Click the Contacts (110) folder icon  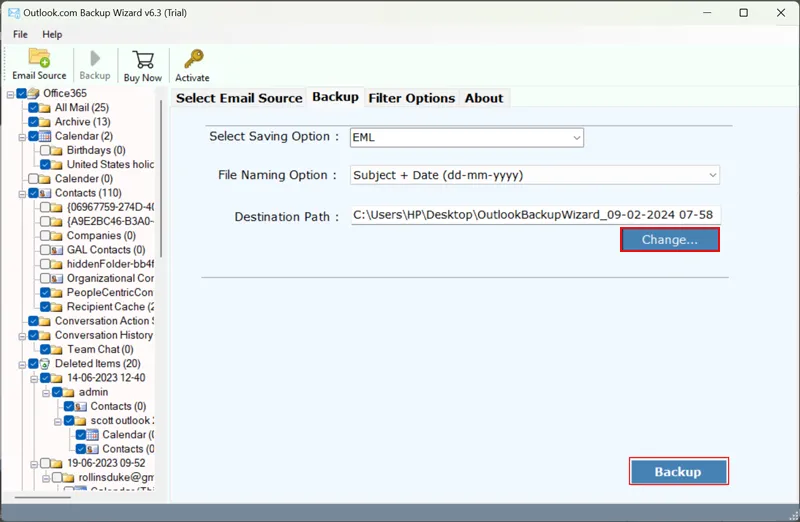tap(45, 193)
